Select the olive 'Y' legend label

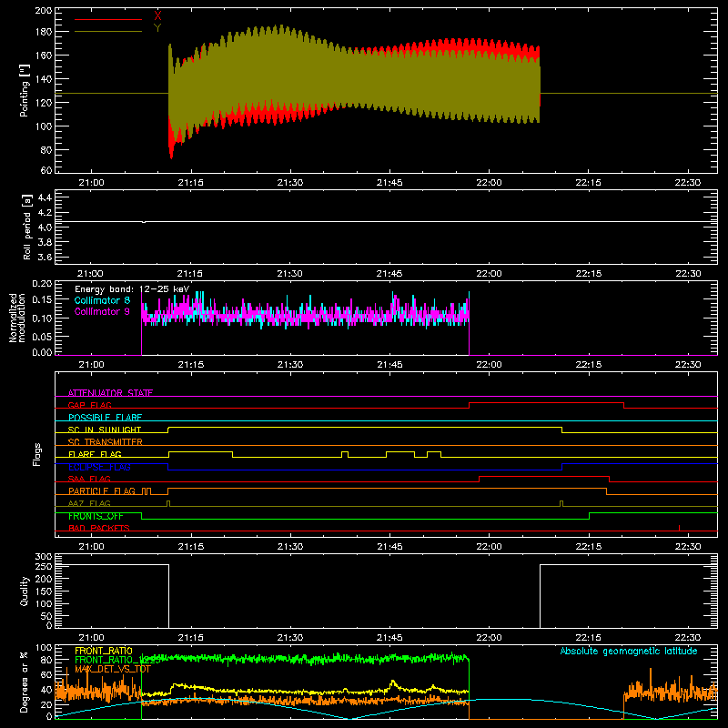point(157,28)
